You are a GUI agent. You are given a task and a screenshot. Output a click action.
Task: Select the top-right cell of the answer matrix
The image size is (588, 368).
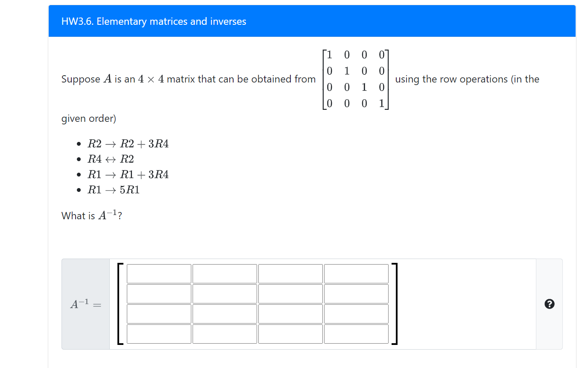click(x=357, y=274)
